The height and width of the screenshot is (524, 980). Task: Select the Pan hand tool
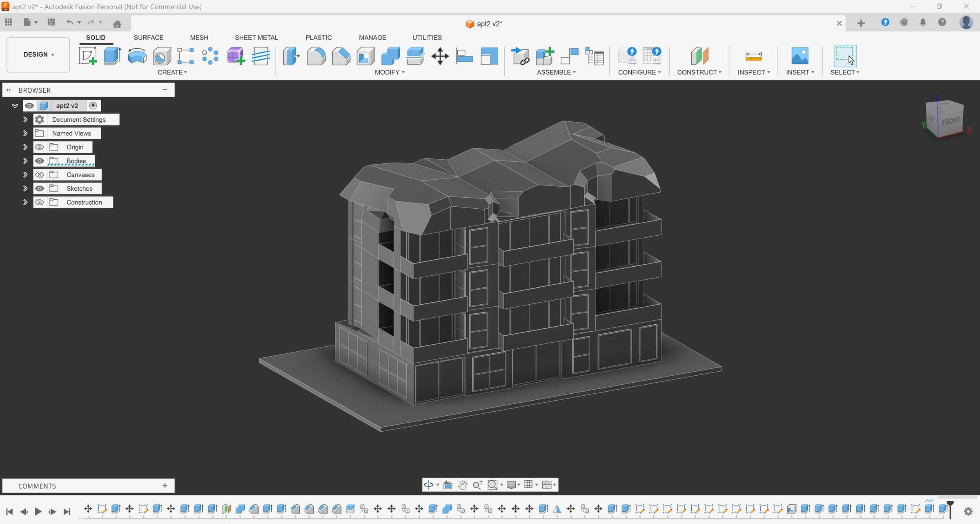tap(462, 485)
